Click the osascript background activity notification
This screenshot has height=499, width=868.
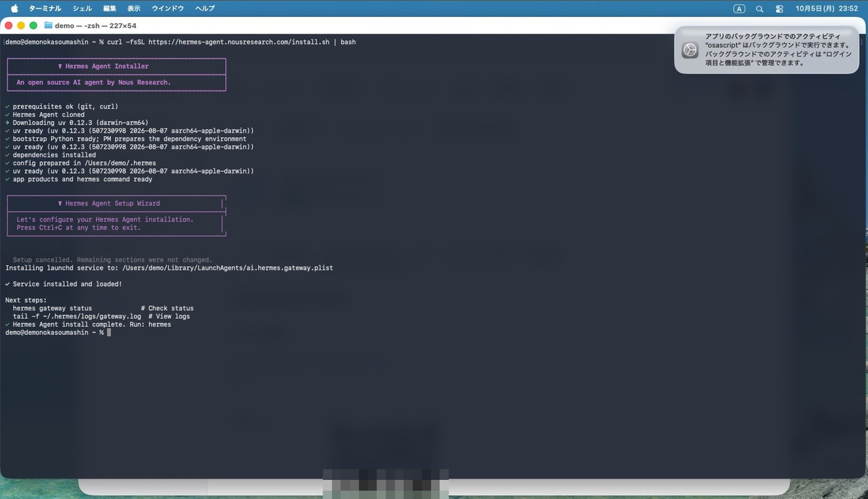click(x=767, y=49)
